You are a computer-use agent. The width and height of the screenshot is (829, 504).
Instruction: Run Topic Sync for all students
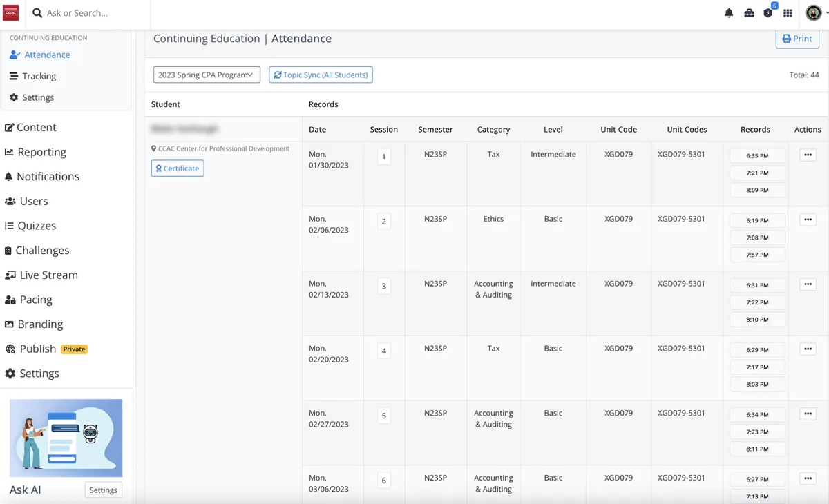tap(321, 75)
